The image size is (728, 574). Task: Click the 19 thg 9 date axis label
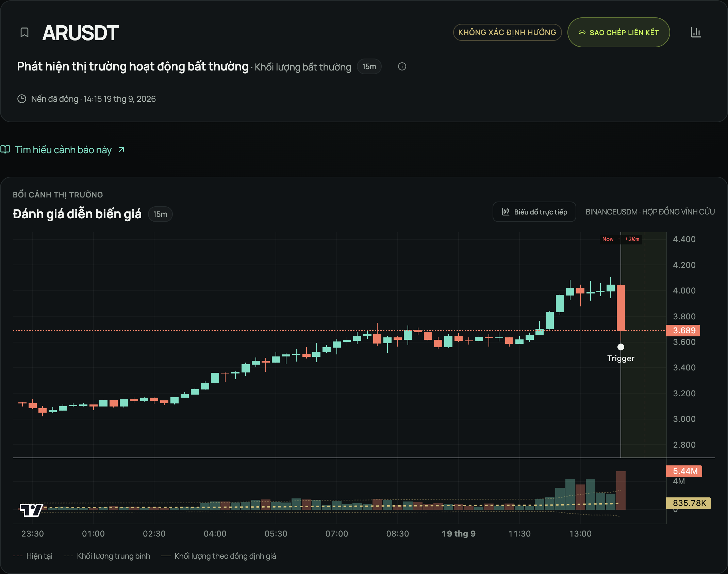pyautogui.click(x=459, y=533)
